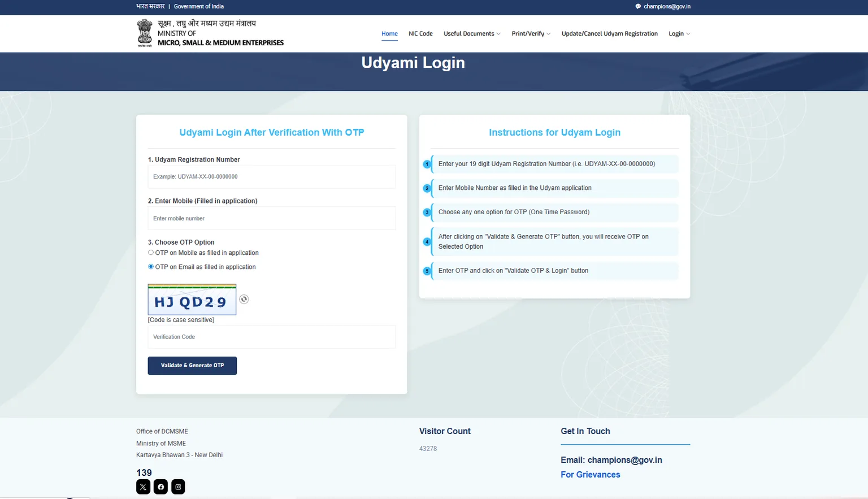Viewport: 868px width, 499px height.
Task: Expand the Useful Documents dropdown
Action: [472, 34]
